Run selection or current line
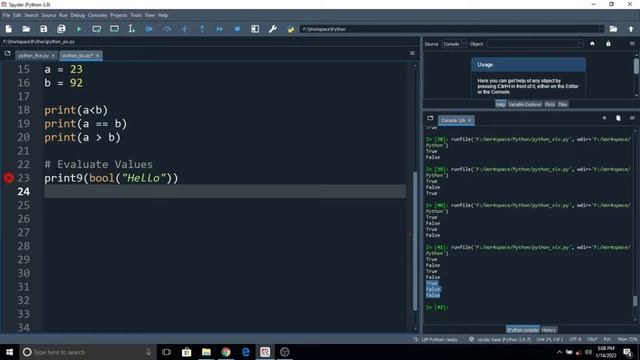This screenshot has width=640, height=360. pos(131,29)
